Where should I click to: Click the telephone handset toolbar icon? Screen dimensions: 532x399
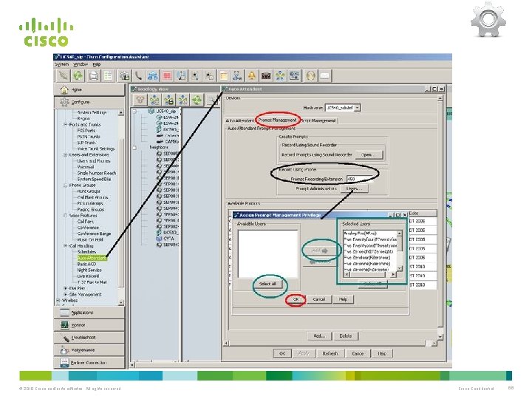point(138,75)
